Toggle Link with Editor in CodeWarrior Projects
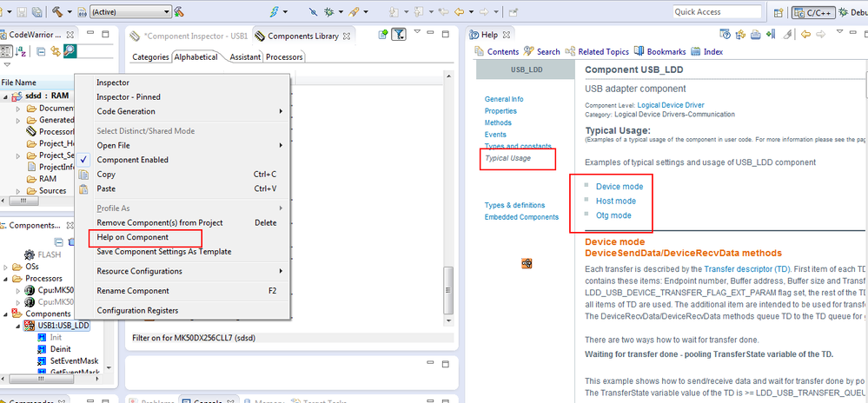The image size is (868, 403). coord(55,51)
